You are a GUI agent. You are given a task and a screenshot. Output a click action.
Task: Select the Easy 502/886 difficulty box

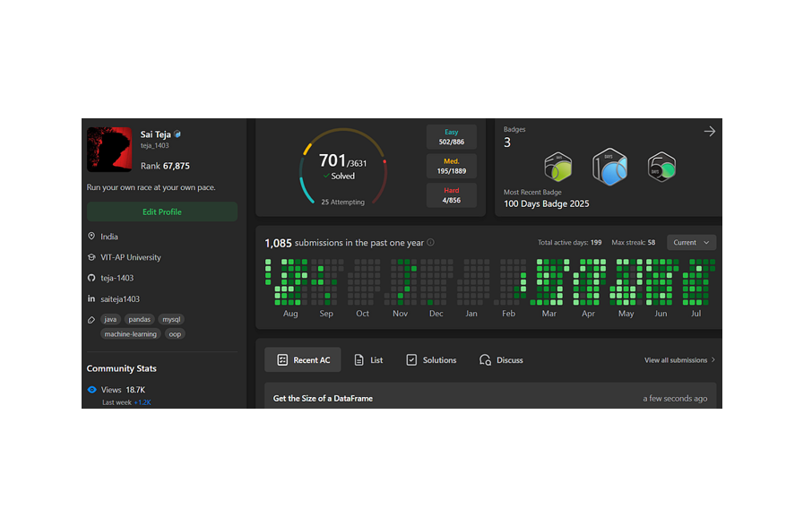coord(452,137)
